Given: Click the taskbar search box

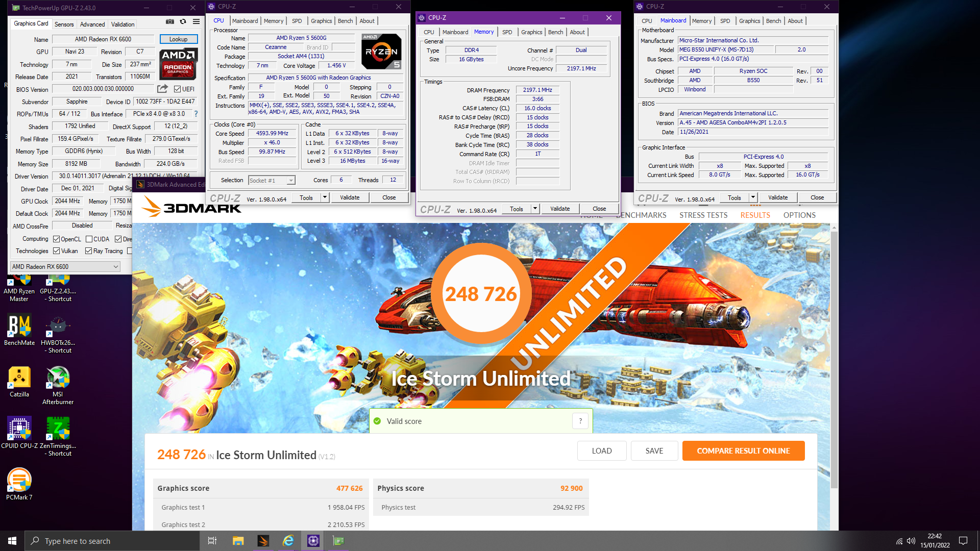Looking at the screenshot, I should tap(112, 541).
